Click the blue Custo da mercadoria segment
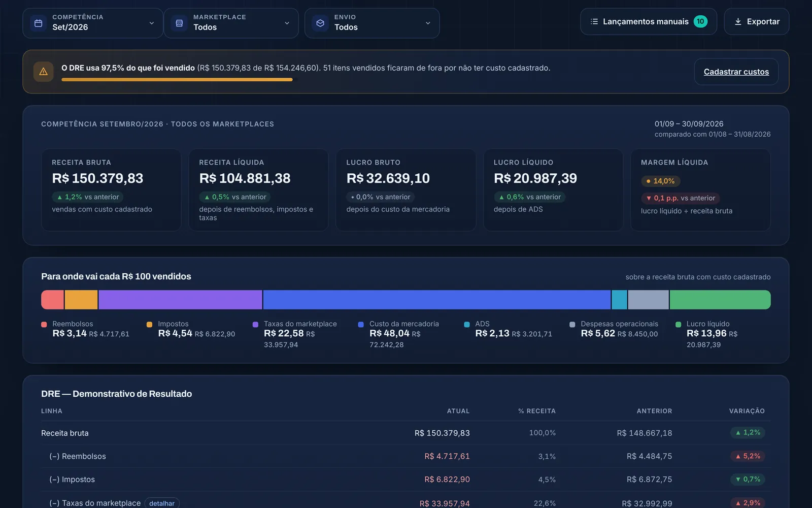The height and width of the screenshot is (508, 812). coord(437,300)
